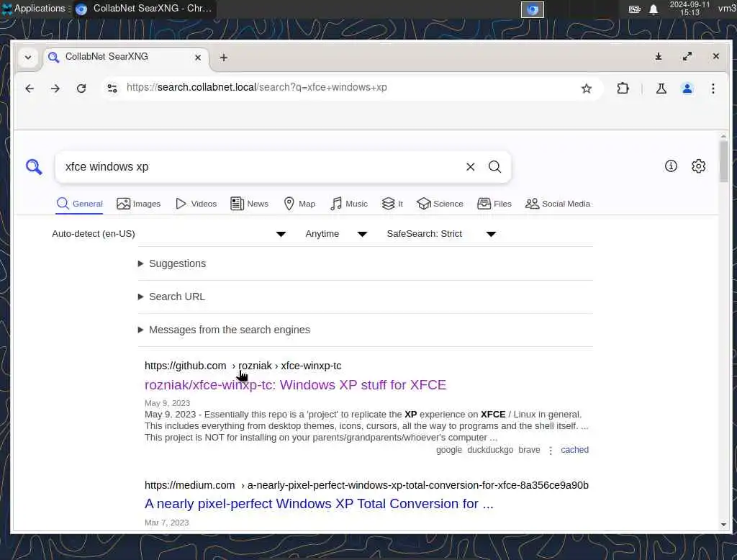
Task: Go forward one page
Action: click(x=55, y=89)
